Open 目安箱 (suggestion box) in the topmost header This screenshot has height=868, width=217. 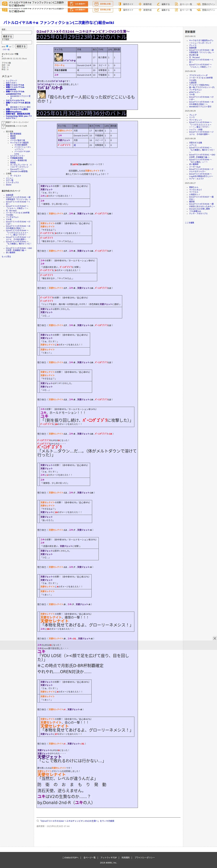coord(103,4)
